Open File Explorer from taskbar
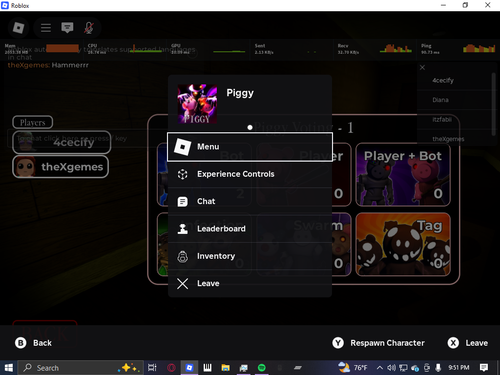The image size is (500, 375). (x=226, y=368)
